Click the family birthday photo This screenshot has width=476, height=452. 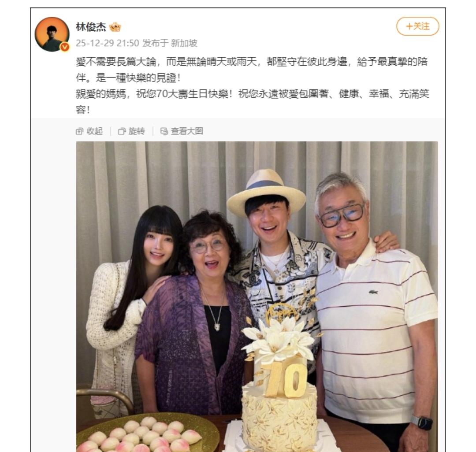pyautogui.click(x=257, y=296)
